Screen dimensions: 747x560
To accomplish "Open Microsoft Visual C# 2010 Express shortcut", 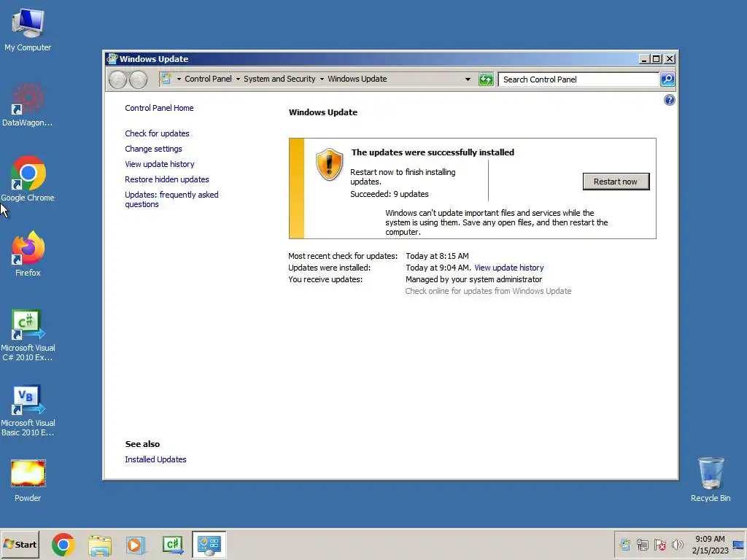I will pos(28,335).
